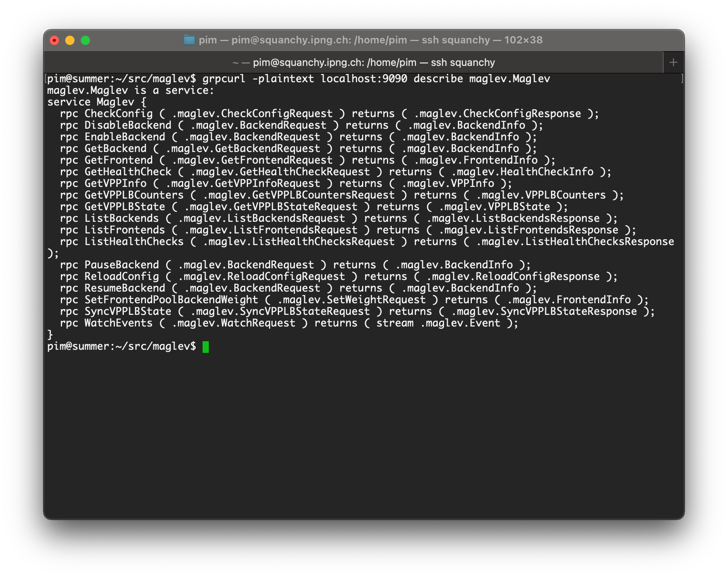This screenshot has height=577, width=728.
Task: Click the green cursor block at prompt
Action: coord(205,347)
